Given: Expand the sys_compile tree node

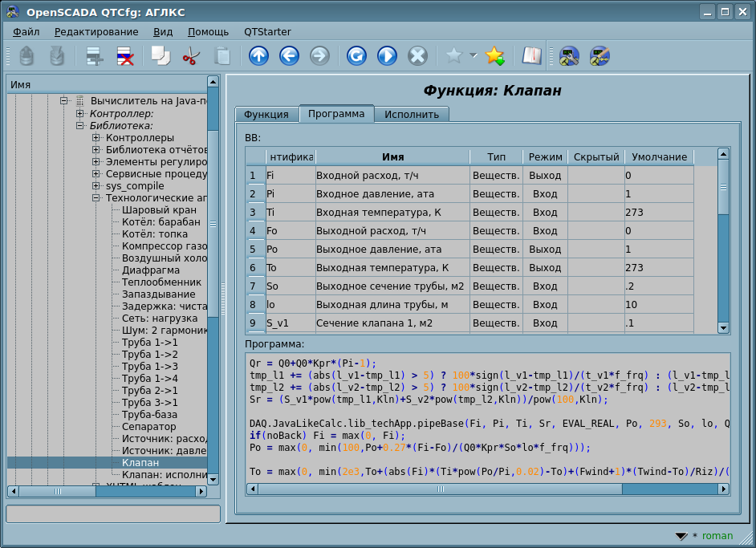Looking at the screenshot, I should [96, 185].
